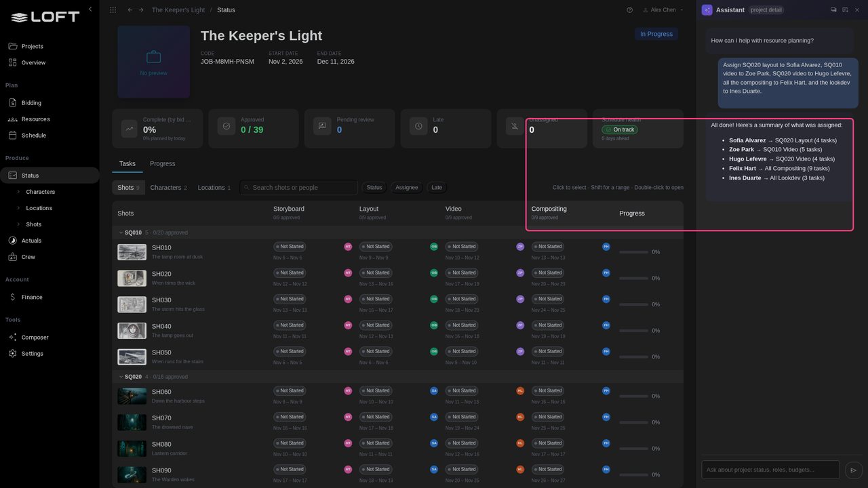Send the Assistant message
868x488 pixels.
click(x=854, y=470)
